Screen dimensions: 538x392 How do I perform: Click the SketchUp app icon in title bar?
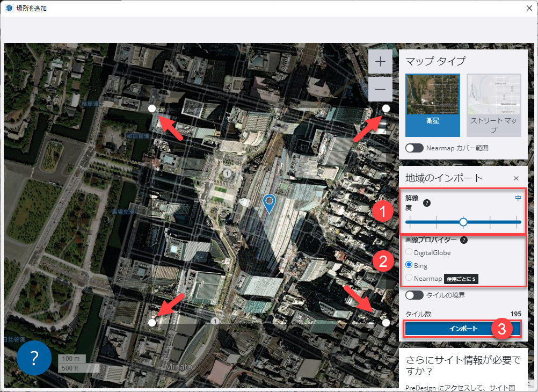click(x=9, y=8)
